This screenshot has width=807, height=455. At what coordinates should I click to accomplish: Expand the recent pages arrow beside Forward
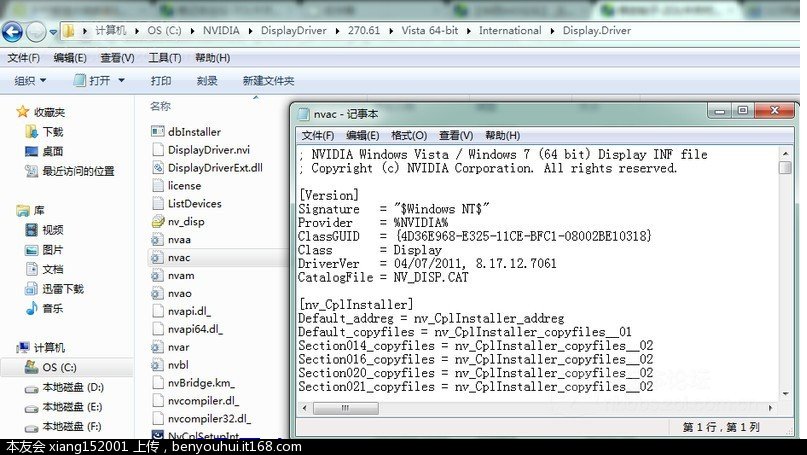(x=53, y=32)
